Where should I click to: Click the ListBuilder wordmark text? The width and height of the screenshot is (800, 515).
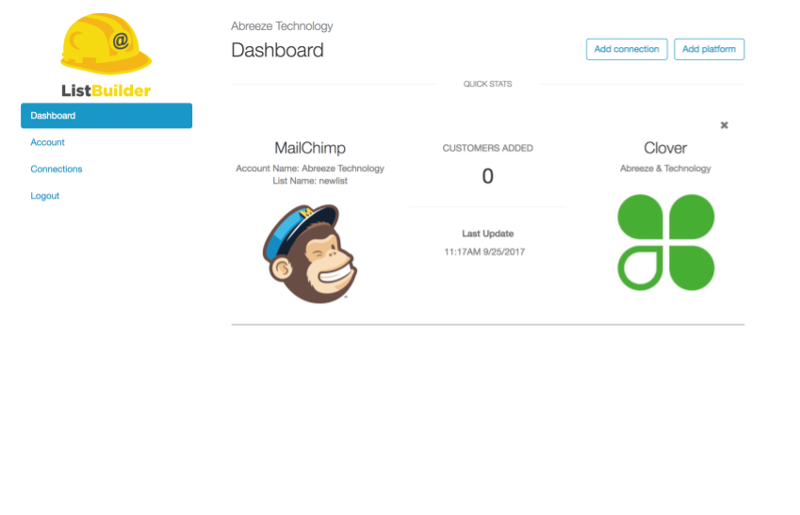click(106, 90)
